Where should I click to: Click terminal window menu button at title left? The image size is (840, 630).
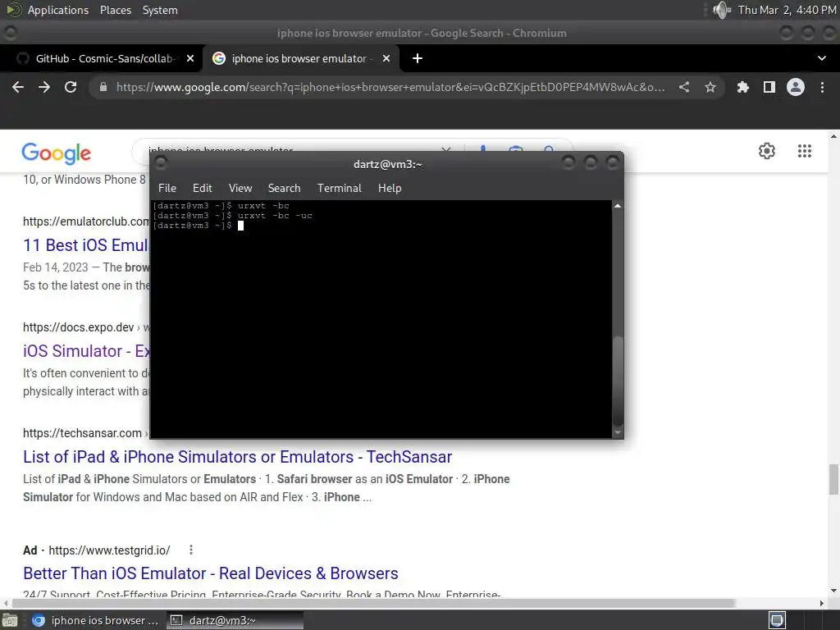(x=160, y=162)
